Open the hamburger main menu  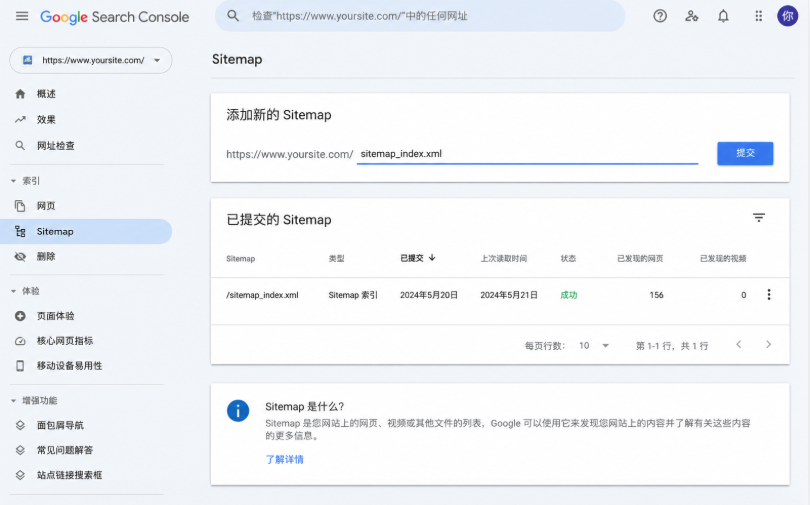22,16
